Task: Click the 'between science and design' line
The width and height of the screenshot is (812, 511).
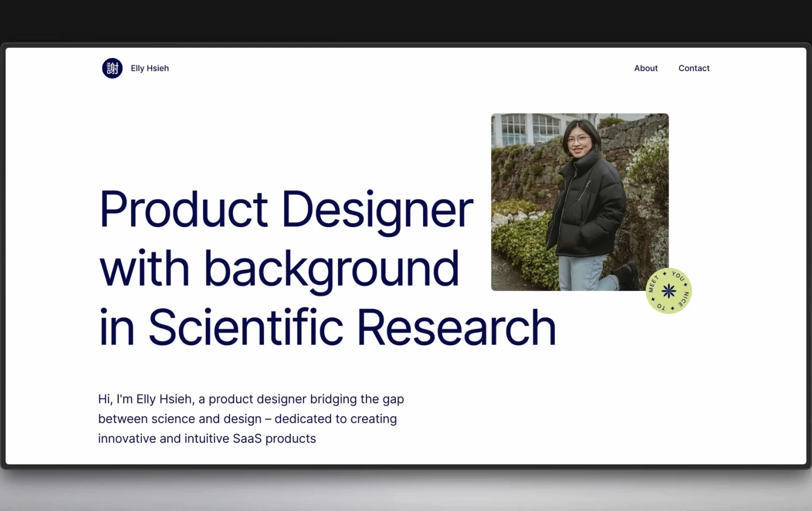Action: coord(248,419)
